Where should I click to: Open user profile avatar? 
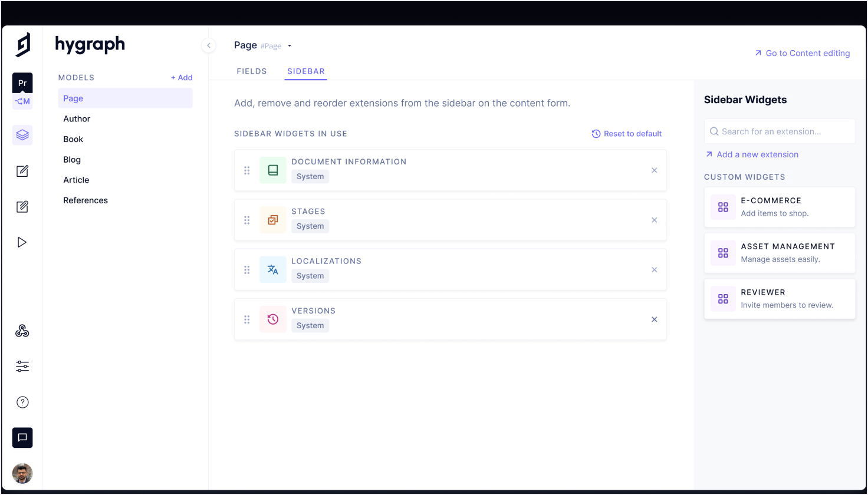[22, 473]
